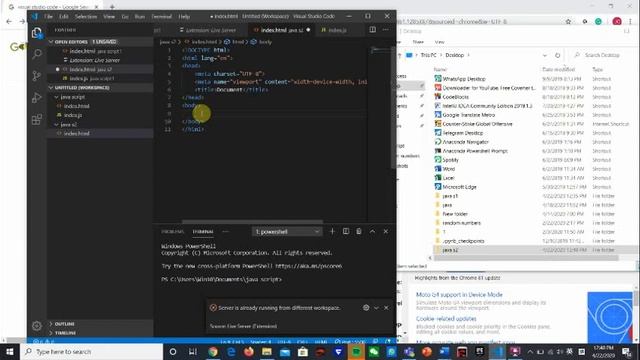Select the CodeBlocks shortcut
The width and height of the screenshot is (640, 360).
coord(456,97)
